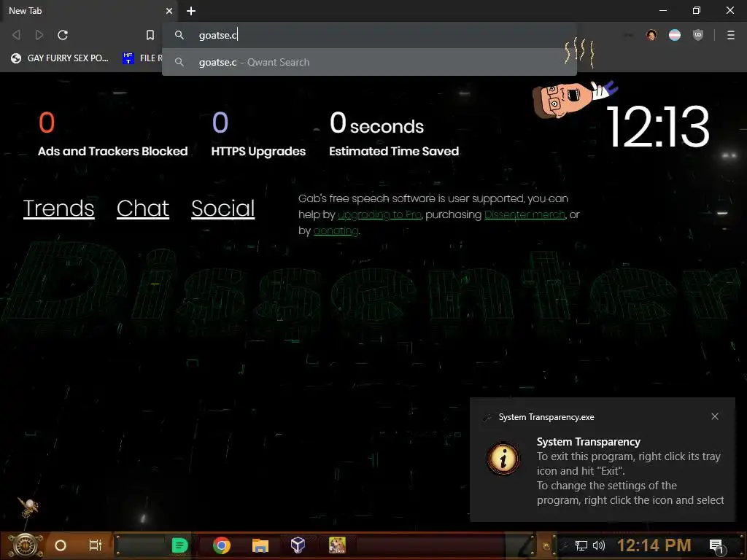Viewport: 747px width, 560px height.
Task: Follow the Dissenter merch link
Action: coord(525,215)
